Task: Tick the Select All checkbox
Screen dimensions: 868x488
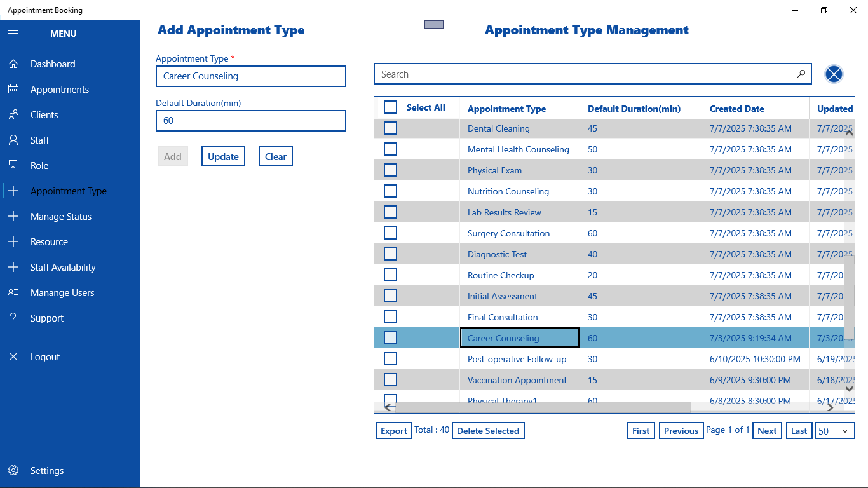Action: tap(391, 107)
